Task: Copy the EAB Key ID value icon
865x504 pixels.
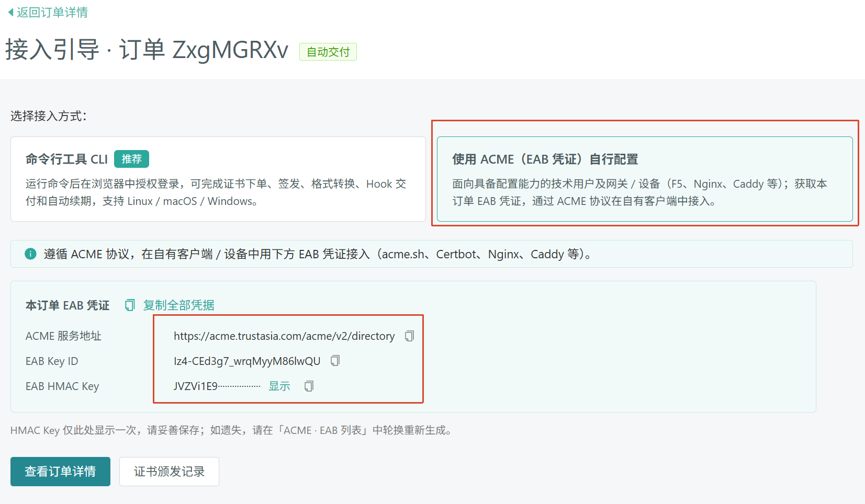Action: [x=335, y=361]
